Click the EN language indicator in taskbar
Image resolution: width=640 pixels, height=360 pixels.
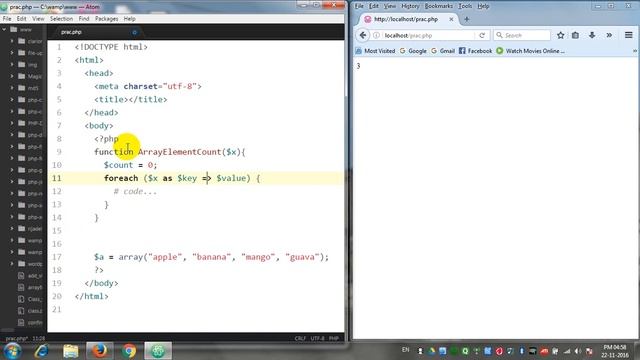click(405, 350)
